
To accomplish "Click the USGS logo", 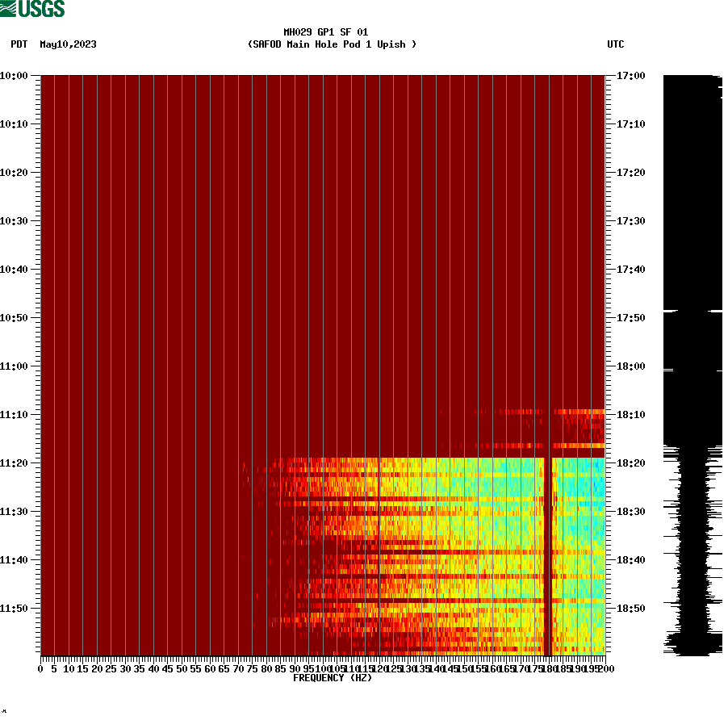I will point(32,8).
